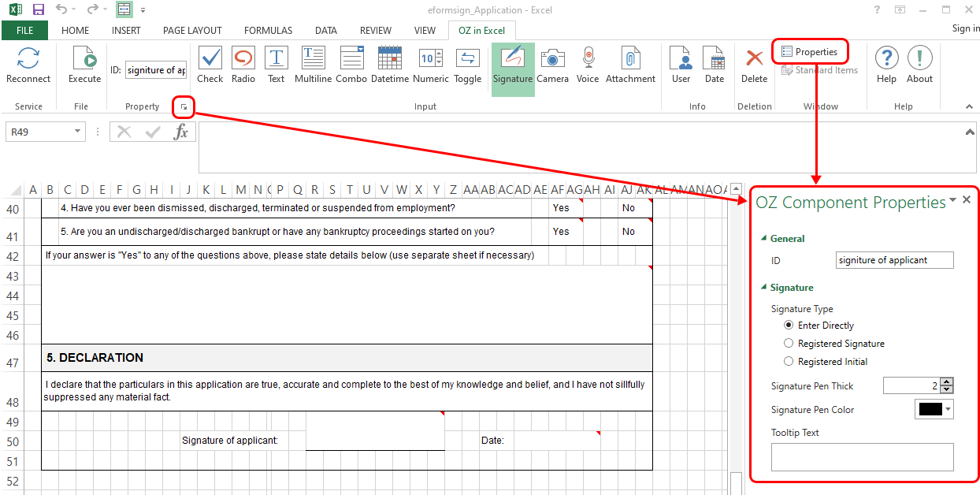Switch to the HOME tab

pos(76,31)
